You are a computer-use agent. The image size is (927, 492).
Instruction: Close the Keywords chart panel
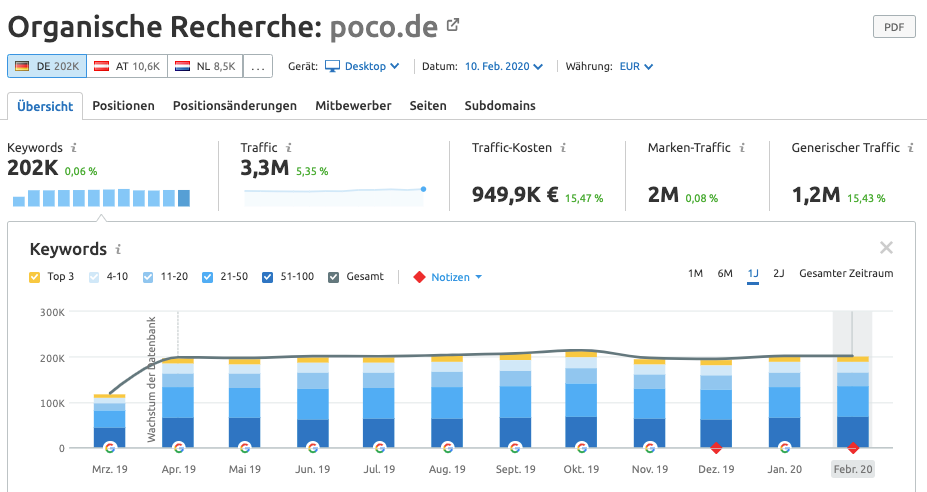(x=886, y=248)
